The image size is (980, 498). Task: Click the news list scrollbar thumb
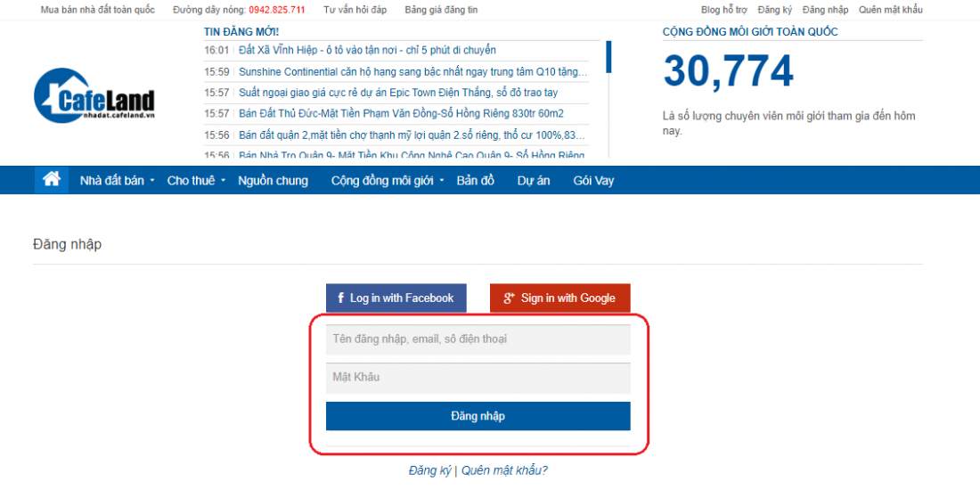click(608, 57)
